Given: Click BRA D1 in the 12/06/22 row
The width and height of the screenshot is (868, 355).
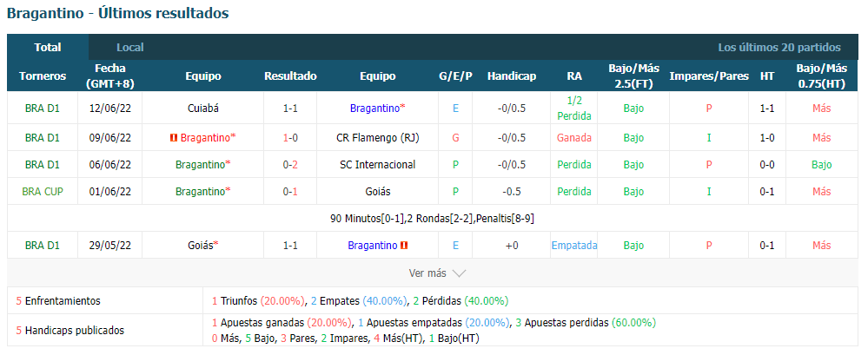Looking at the screenshot, I should click(43, 108).
